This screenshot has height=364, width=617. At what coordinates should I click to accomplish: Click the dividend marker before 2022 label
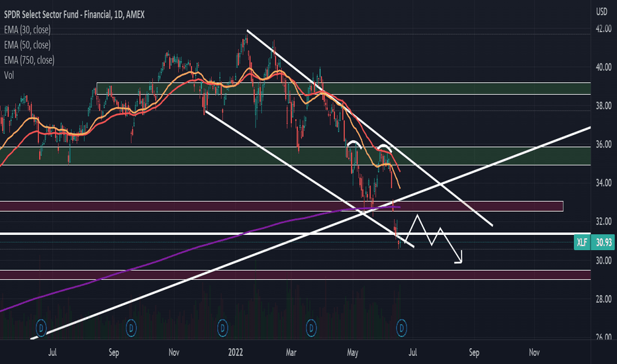click(x=222, y=328)
